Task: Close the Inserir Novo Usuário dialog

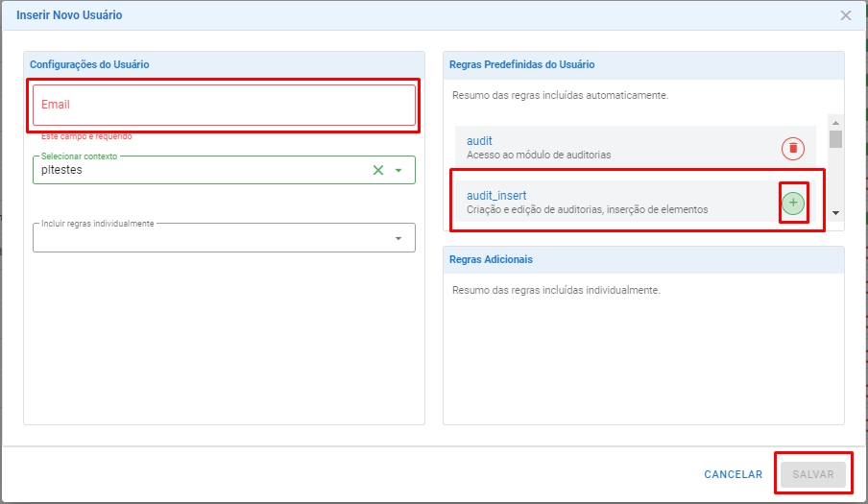Action: pos(845,15)
